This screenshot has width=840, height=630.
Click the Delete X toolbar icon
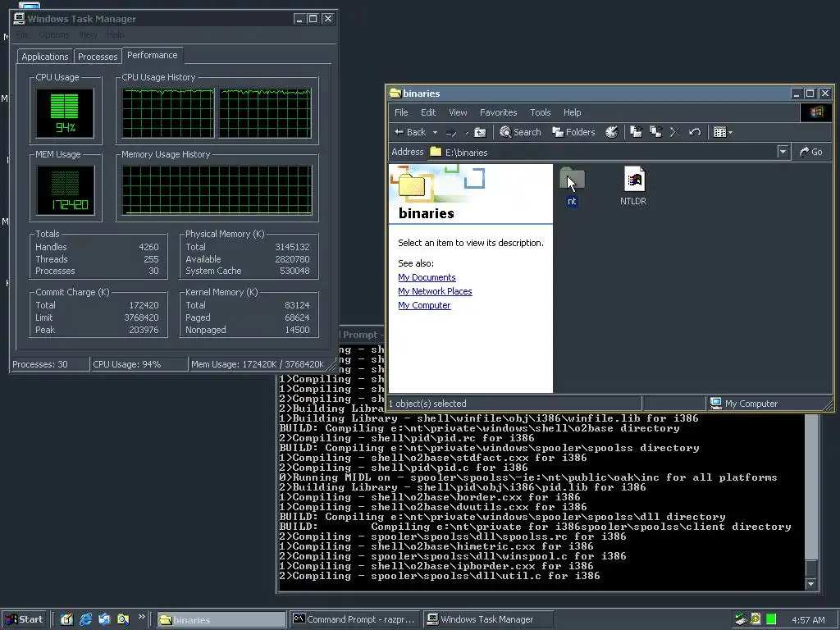pos(675,132)
